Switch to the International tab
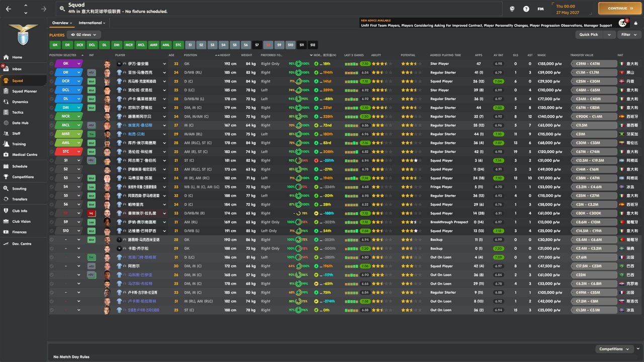The image size is (644, 362). click(x=92, y=23)
